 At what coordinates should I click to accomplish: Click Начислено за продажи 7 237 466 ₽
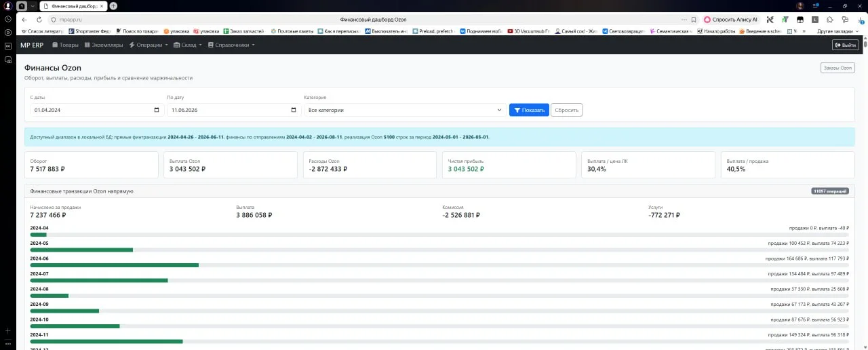(48, 215)
